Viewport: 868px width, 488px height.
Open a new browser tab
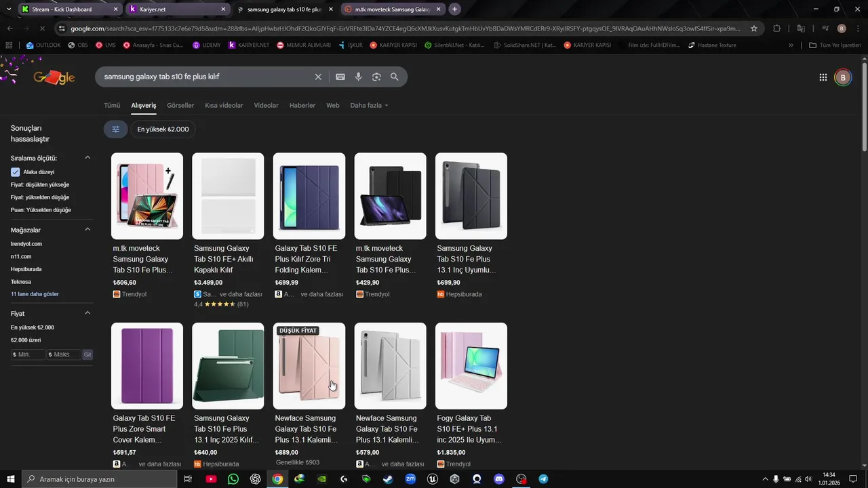pos(454,9)
